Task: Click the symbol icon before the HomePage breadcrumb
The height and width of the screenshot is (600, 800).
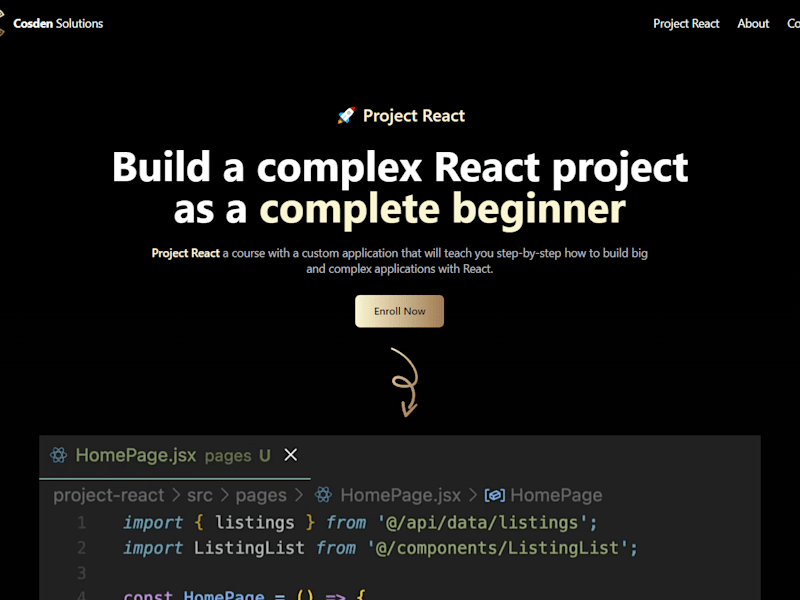Action: tap(494, 495)
